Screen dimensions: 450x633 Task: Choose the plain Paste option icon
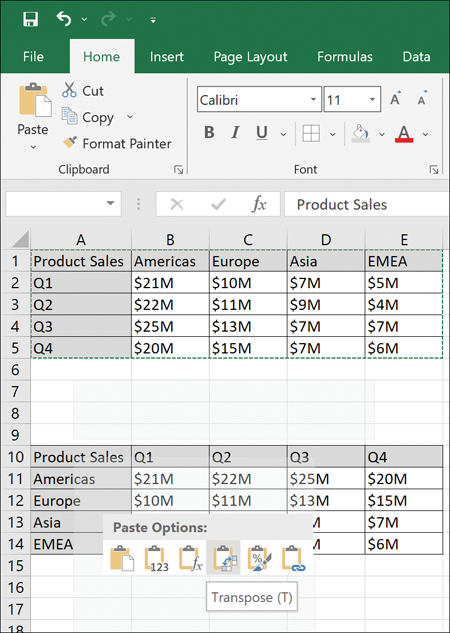(x=122, y=558)
